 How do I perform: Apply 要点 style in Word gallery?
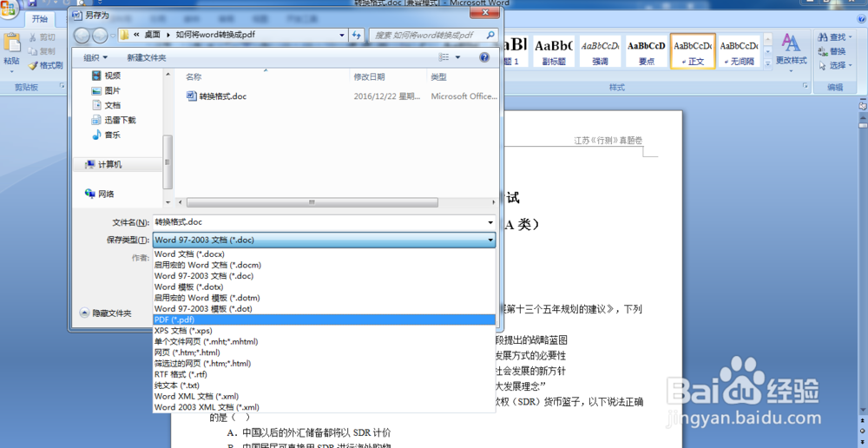[647, 51]
